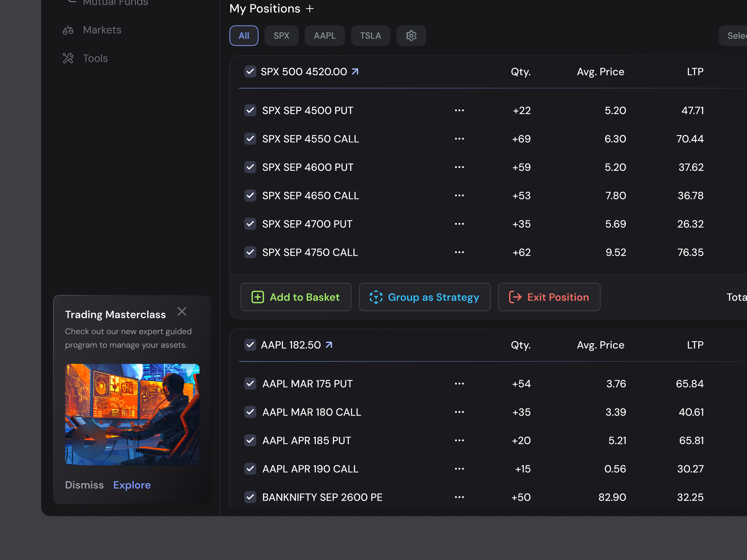Open options menu for SPX SEP 4500 PUT

click(x=459, y=110)
